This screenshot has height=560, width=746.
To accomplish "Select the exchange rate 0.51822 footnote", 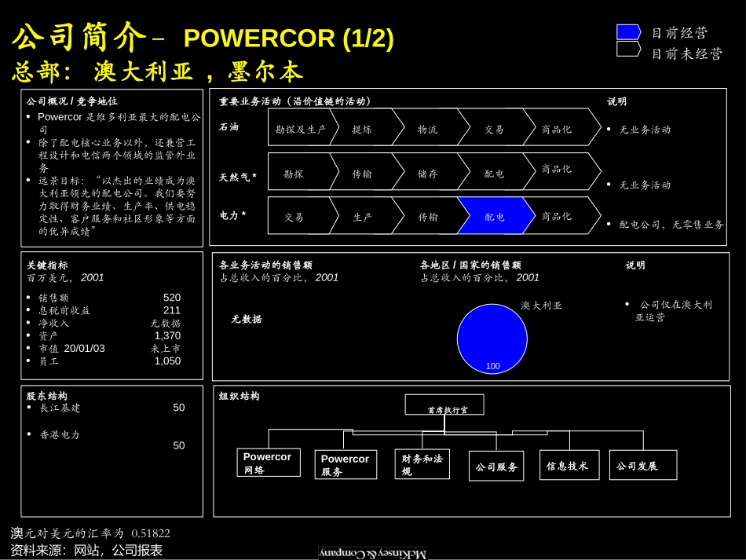I will 90,533.
